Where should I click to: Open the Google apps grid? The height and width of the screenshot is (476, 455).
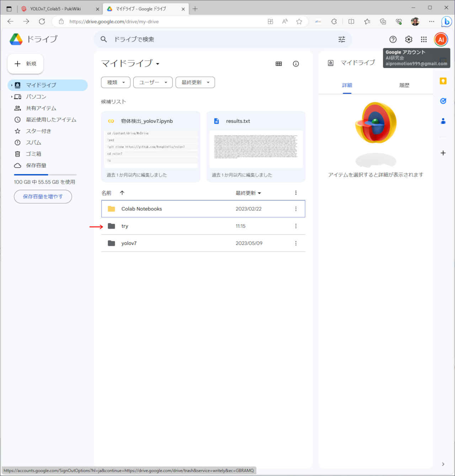click(x=424, y=39)
